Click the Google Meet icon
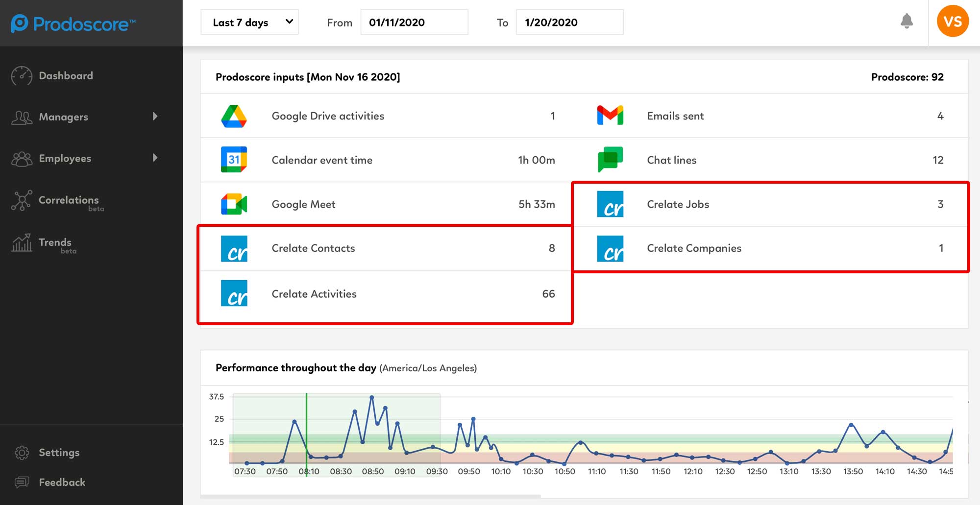The width and height of the screenshot is (980, 505). [234, 204]
